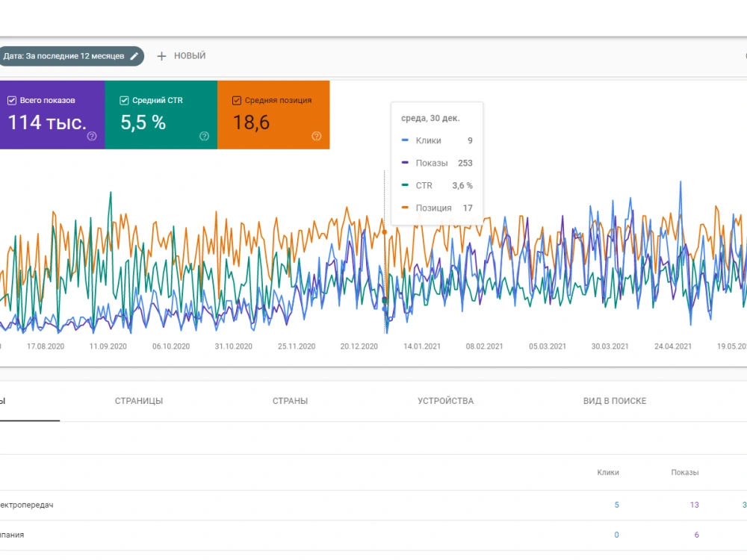Open the date filter chip for last 12 months
747x560 pixels.
tap(70, 56)
